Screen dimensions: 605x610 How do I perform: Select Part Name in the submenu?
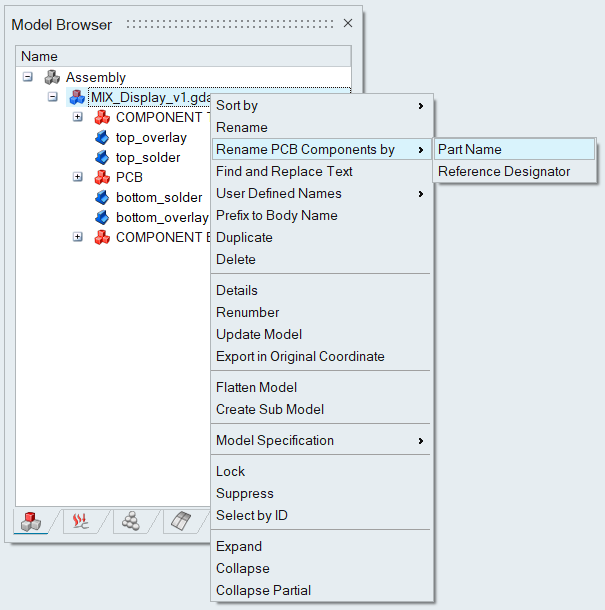pyautogui.click(x=514, y=149)
